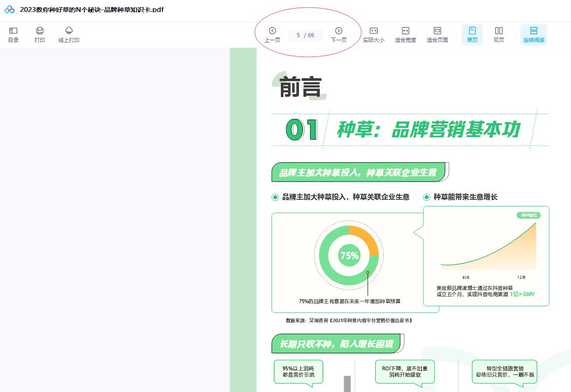Click the 种草：品牌营销基本功 heading
Viewport: 571px width, 392px height.
(428, 130)
